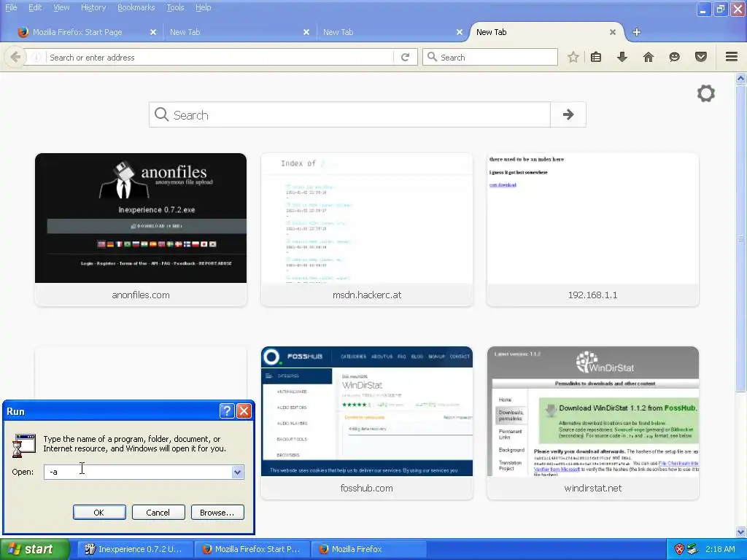
Task: Close the Run dialog
Action: (244, 411)
